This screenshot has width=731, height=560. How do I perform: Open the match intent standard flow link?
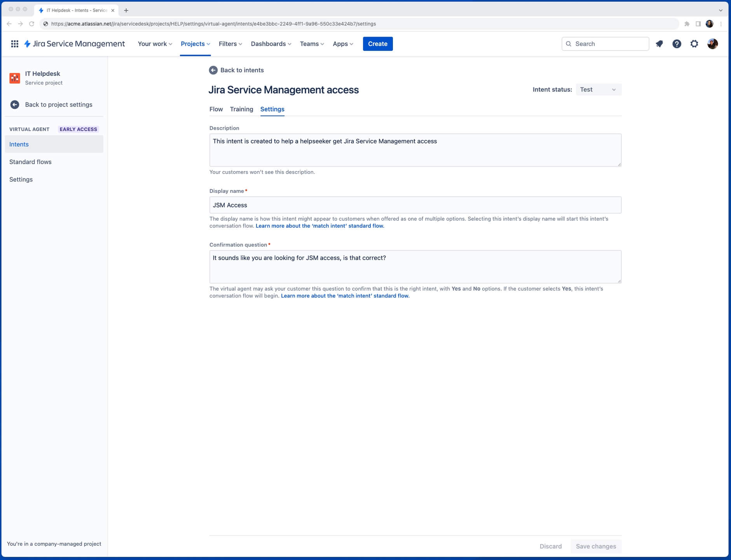click(x=319, y=225)
